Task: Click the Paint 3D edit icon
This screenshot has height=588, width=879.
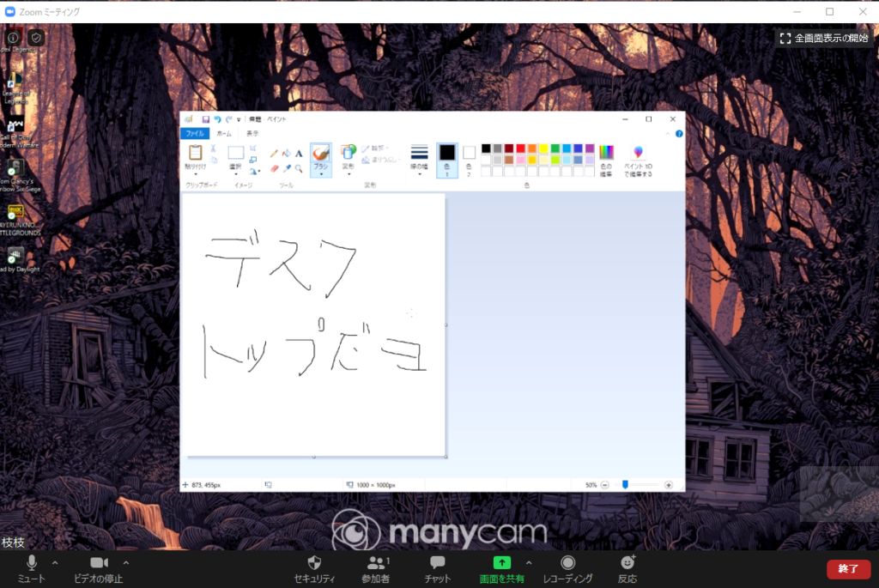Action: point(638,153)
